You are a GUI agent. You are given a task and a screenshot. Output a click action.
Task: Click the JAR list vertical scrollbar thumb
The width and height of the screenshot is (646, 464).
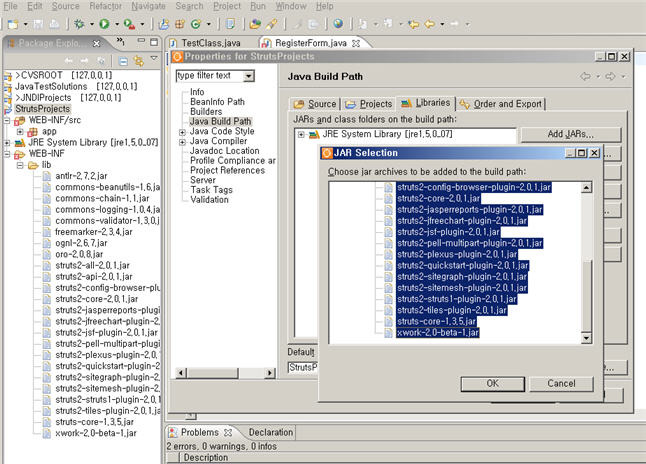point(586,294)
